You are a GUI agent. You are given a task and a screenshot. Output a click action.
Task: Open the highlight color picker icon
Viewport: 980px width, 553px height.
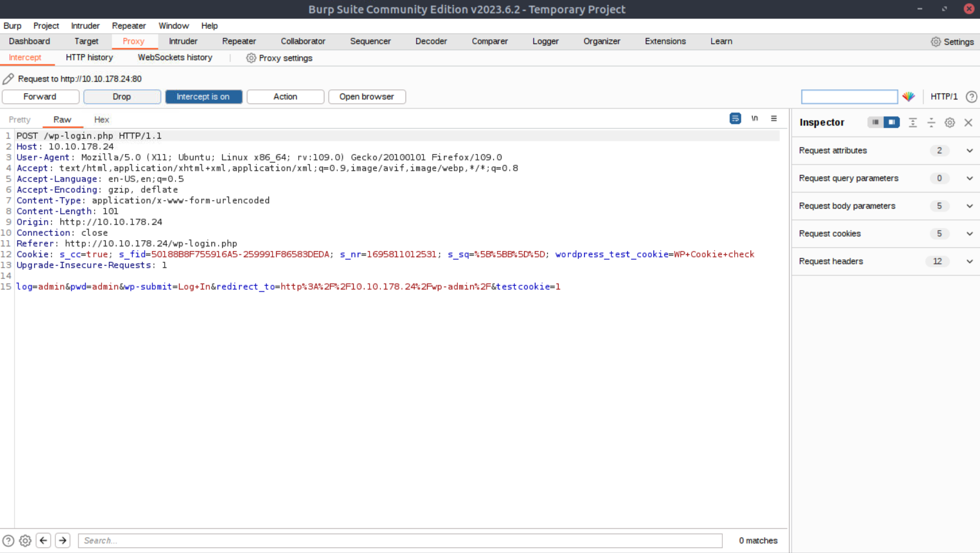click(x=909, y=96)
